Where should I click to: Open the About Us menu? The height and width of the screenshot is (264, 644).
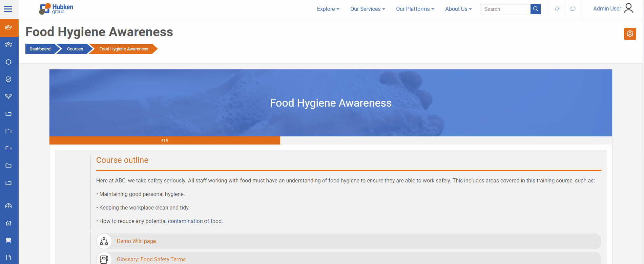[x=458, y=9]
